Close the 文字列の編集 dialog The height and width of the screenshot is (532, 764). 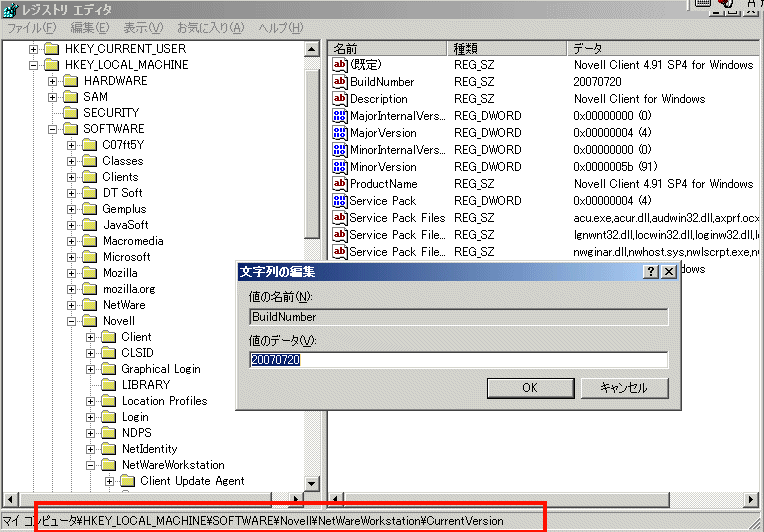coord(669,271)
